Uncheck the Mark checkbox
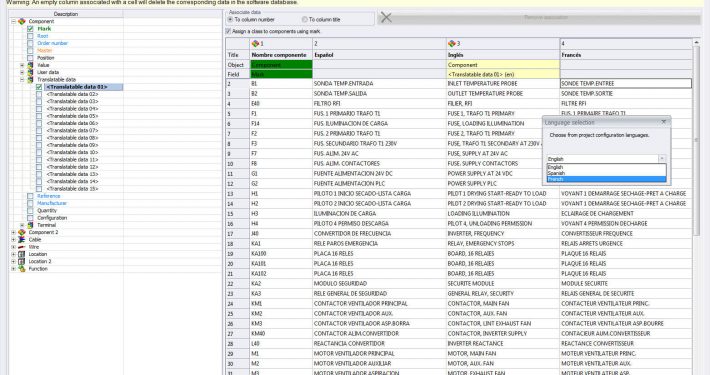This screenshot has height=375, width=710. 30,29
